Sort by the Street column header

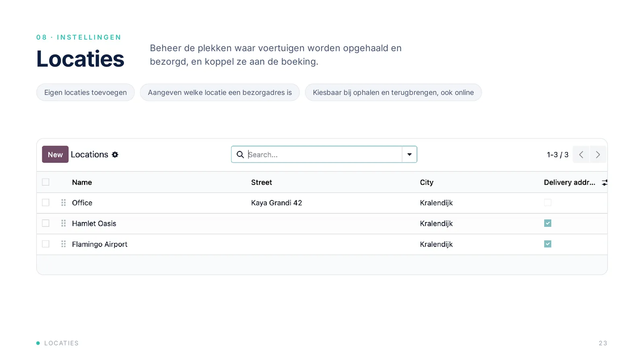[262, 182]
